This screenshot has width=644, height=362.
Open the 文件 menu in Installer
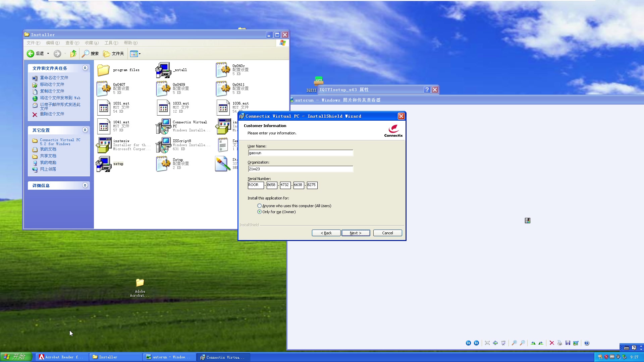tap(33, 43)
